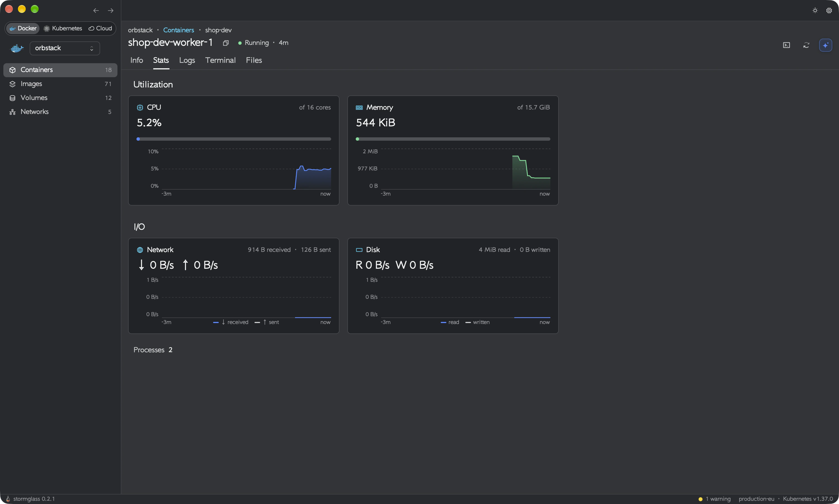
Task: Click the CPU chip icon
Action: pyautogui.click(x=140, y=107)
